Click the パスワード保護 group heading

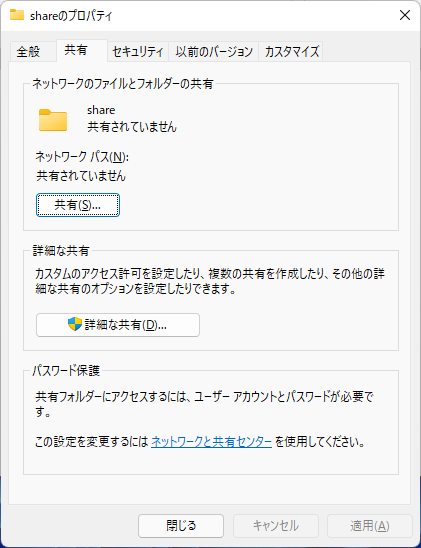click(x=66, y=370)
